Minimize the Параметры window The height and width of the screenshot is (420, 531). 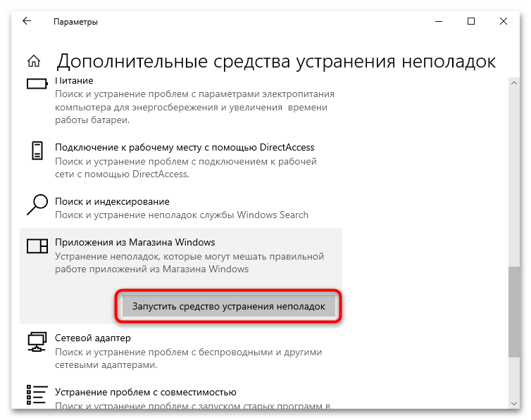(439, 21)
